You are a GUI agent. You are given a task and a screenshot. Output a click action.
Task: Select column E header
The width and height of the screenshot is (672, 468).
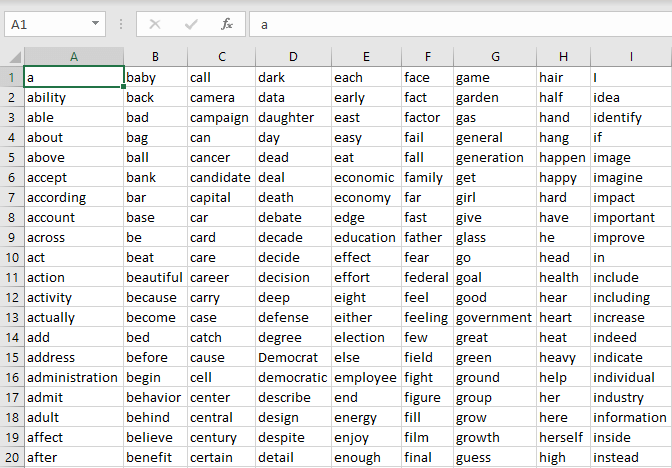[x=366, y=57]
